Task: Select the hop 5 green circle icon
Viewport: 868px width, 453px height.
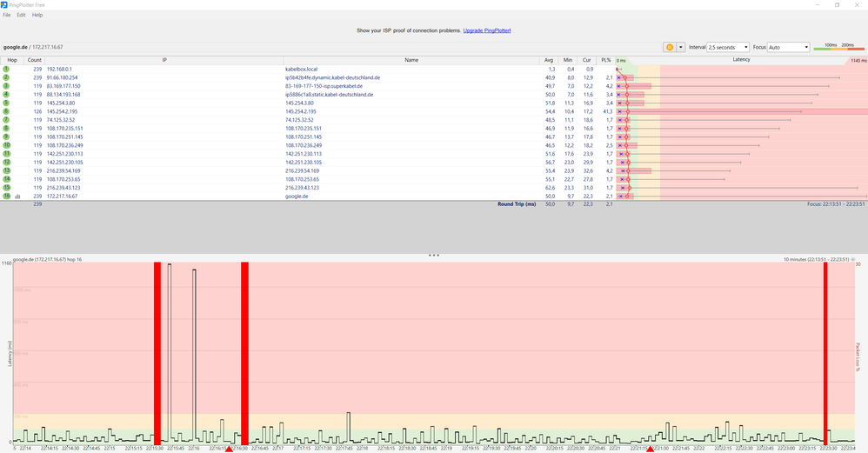Action: point(6,103)
